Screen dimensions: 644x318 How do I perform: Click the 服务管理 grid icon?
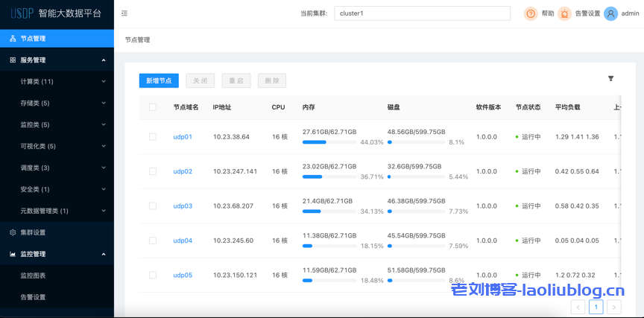[13, 60]
